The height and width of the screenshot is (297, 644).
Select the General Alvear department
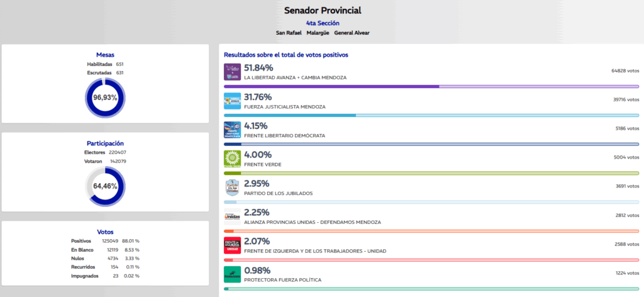(x=352, y=33)
